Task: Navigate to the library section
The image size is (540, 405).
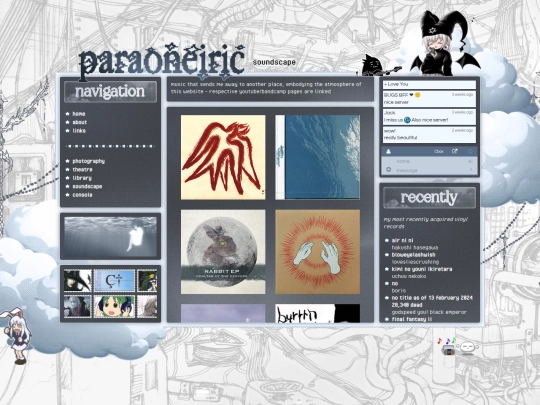Action: click(82, 178)
